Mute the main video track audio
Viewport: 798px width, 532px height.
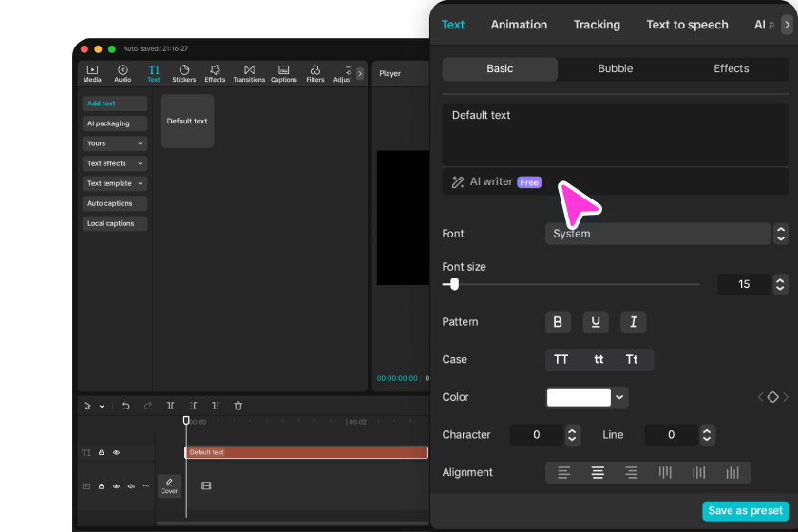pyautogui.click(x=131, y=486)
